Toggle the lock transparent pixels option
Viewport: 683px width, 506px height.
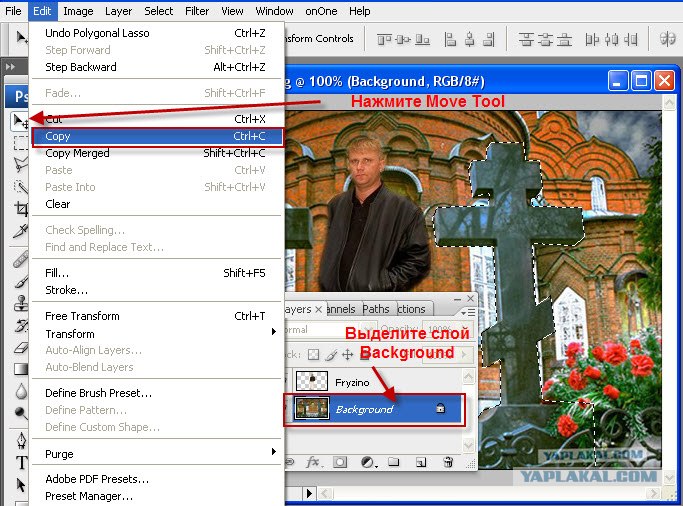click(313, 355)
